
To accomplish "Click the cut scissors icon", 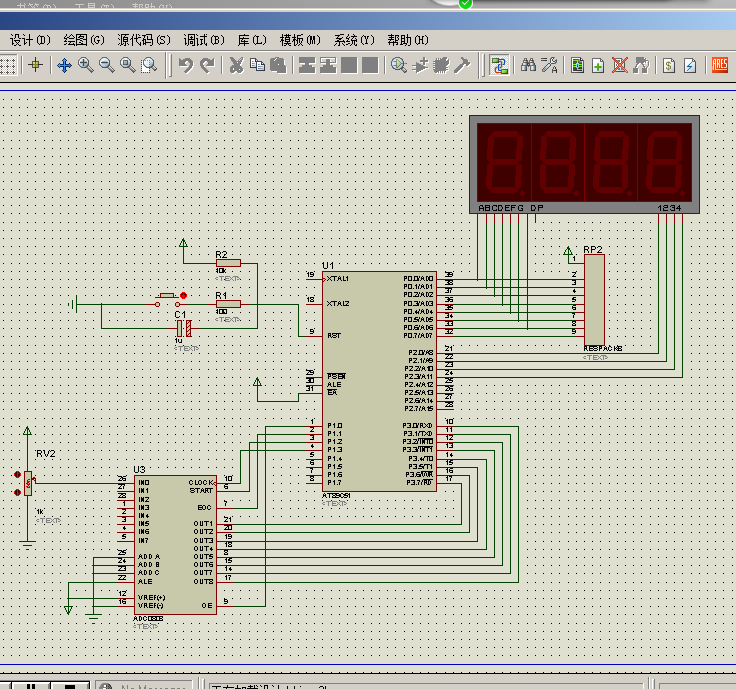I will (x=237, y=65).
